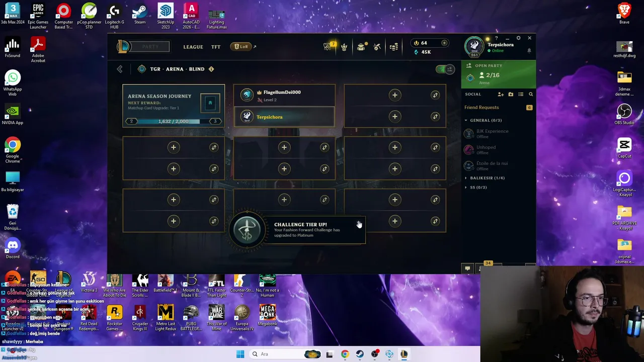Screen dimensions: 644x362
Task: Open the Brave desktop shortcut
Action: [x=624, y=14]
